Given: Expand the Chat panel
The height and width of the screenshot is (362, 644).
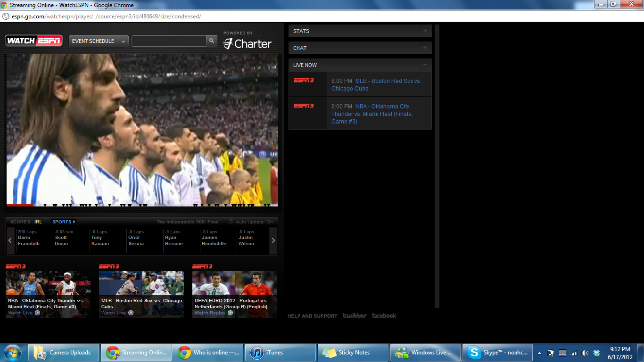Looking at the screenshot, I should pos(425,48).
